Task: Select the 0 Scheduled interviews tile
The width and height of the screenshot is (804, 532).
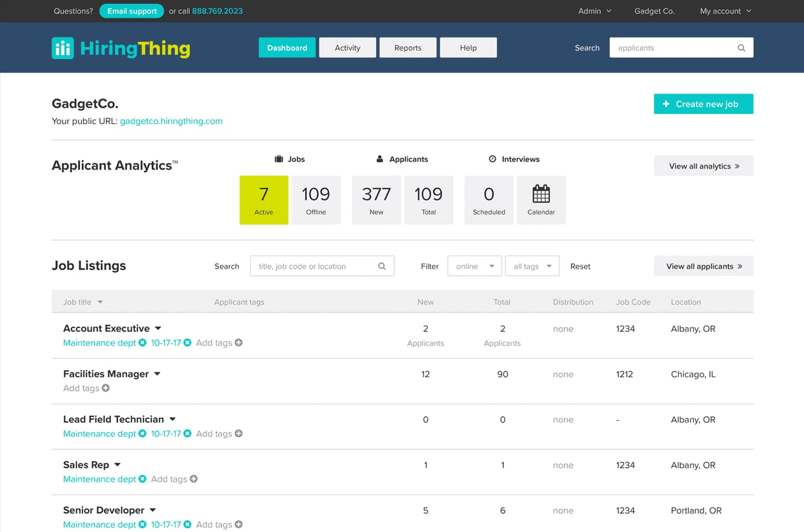Action: pos(489,200)
